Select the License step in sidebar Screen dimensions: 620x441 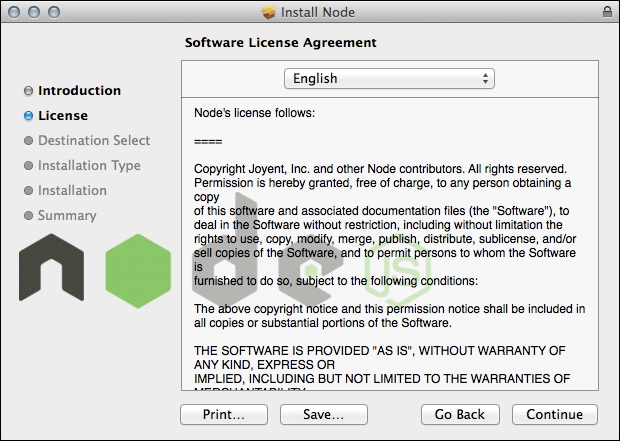pos(63,115)
